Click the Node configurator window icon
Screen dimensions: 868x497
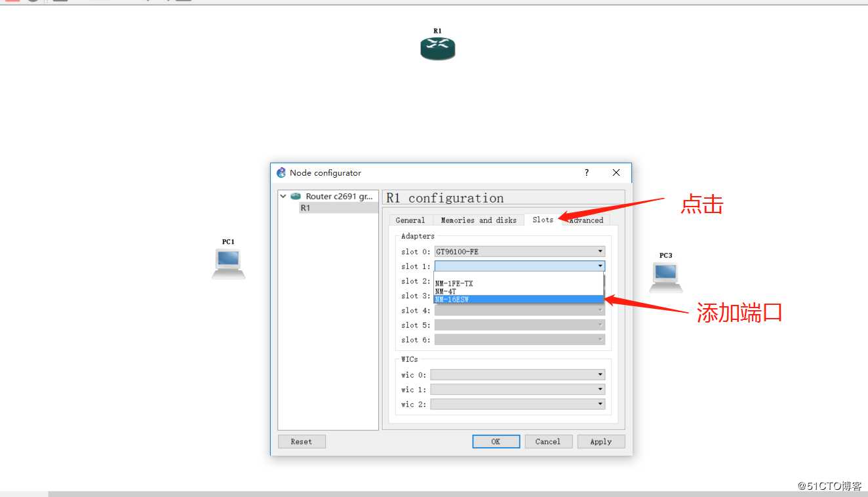click(281, 172)
